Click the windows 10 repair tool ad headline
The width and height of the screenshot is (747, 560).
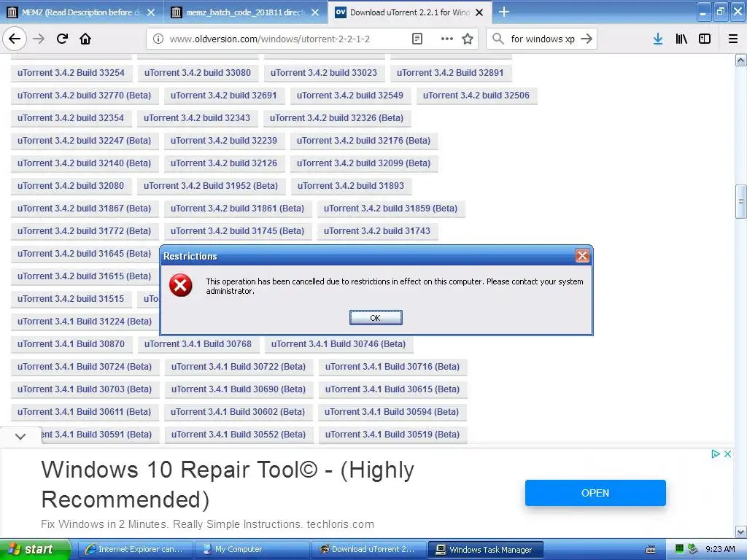point(228,484)
